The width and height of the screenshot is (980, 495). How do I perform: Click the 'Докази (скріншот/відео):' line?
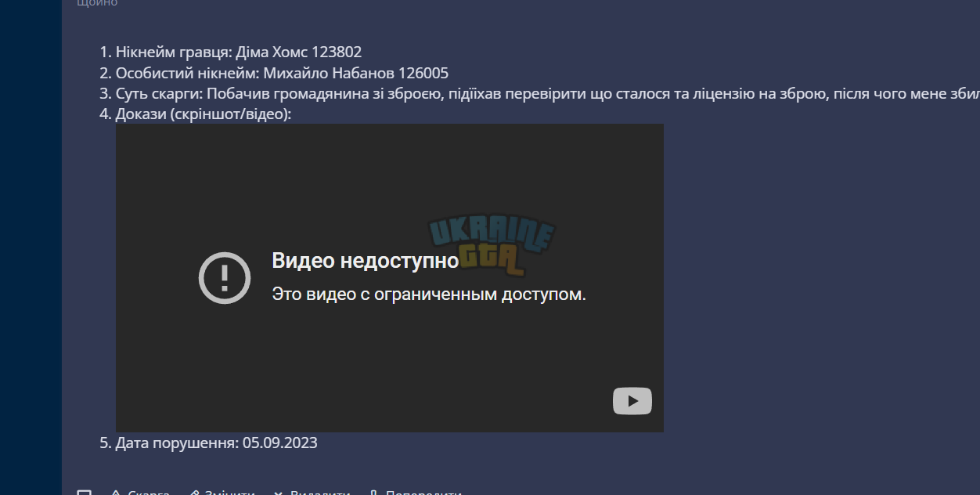pyautogui.click(x=204, y=114)
